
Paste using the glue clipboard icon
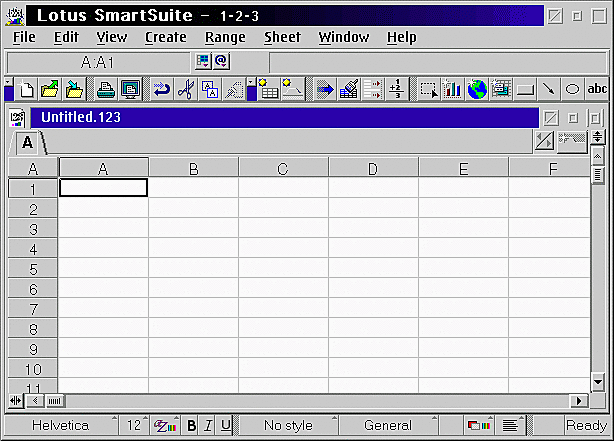pos(234,89)
